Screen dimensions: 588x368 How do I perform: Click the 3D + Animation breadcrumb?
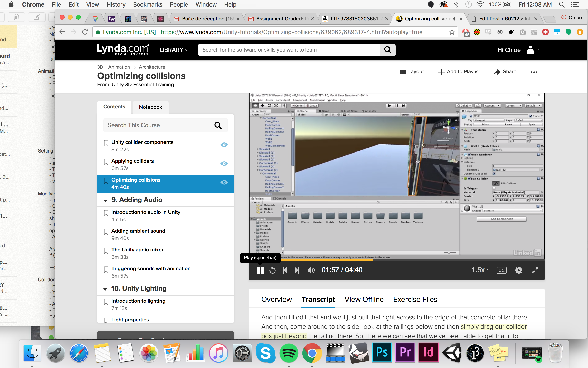(x=113, y=67)
